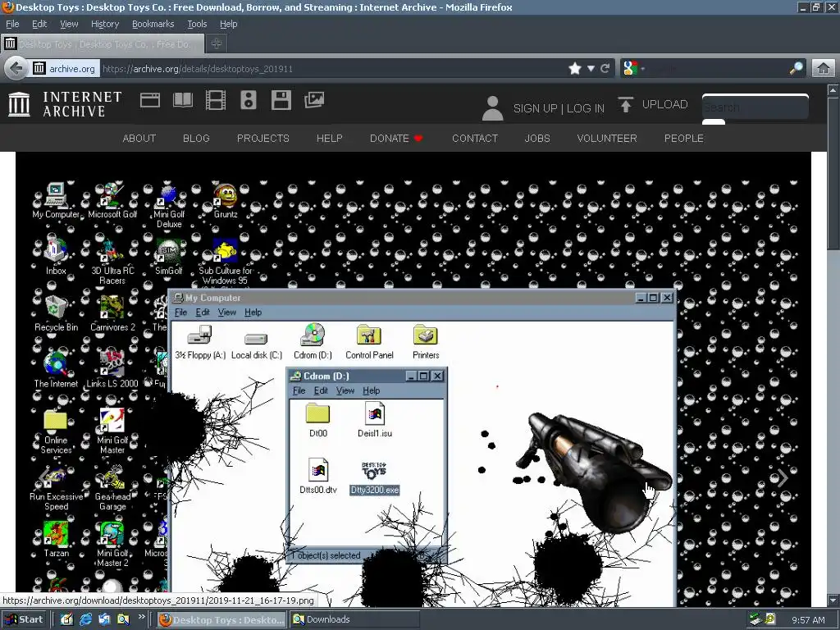Click the Control Panel icon in screenshot
Screen dimensions: 840x630
(x=369, y=341)
